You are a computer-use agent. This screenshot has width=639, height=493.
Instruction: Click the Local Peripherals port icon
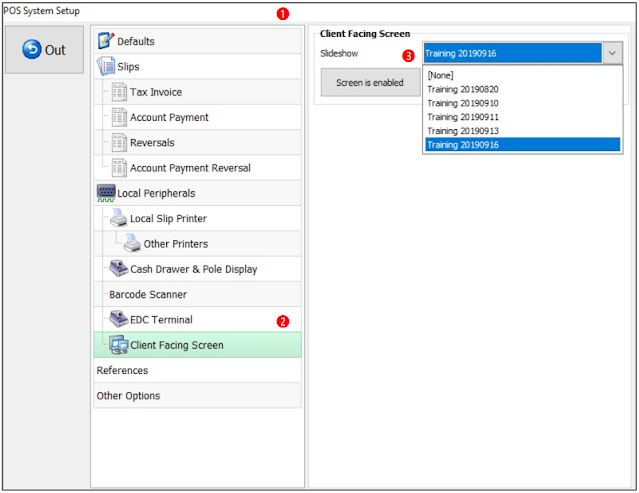point(106,193)
